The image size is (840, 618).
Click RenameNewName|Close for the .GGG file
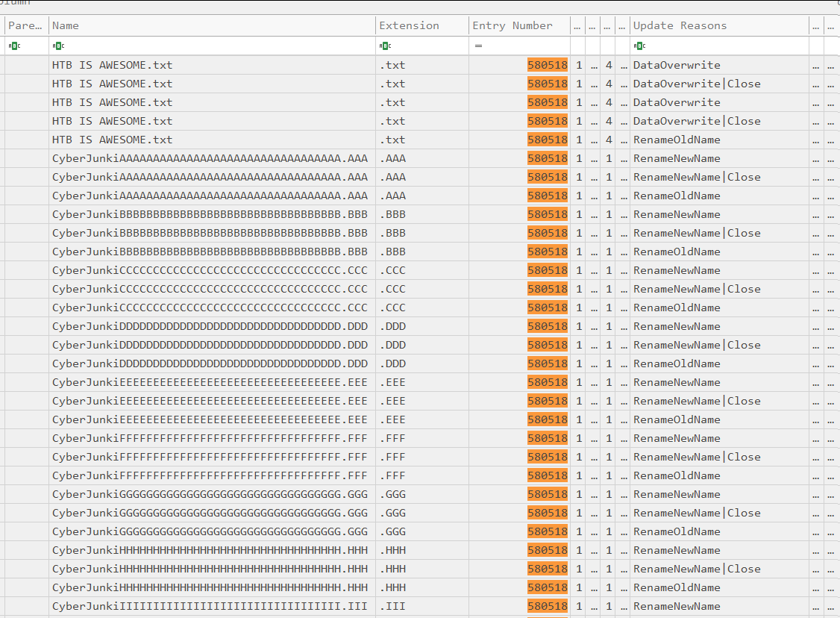tap(697, 513)
